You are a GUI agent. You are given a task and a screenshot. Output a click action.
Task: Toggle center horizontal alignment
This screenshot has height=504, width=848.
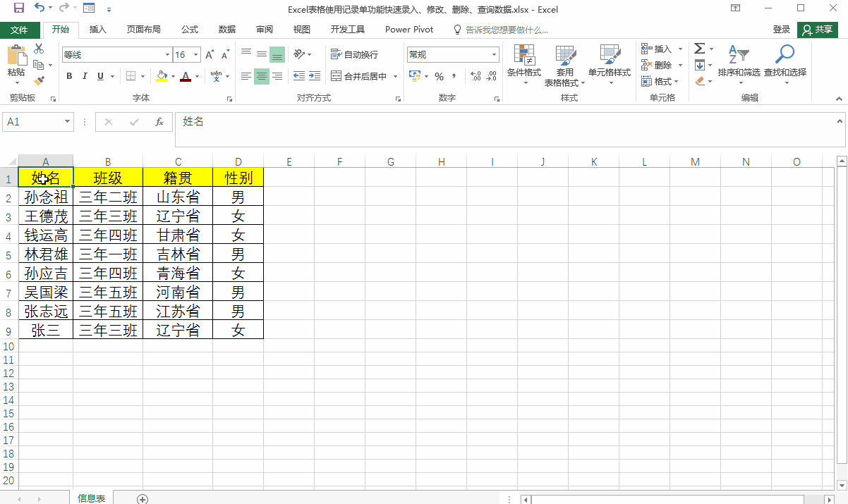click(262, 76)
